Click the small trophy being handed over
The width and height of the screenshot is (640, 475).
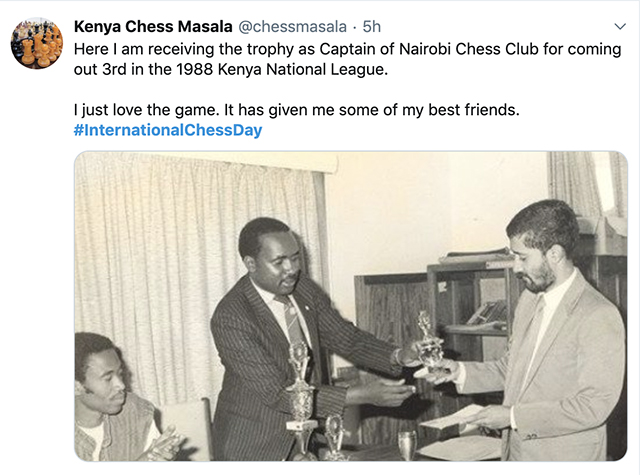pos(429,341)
